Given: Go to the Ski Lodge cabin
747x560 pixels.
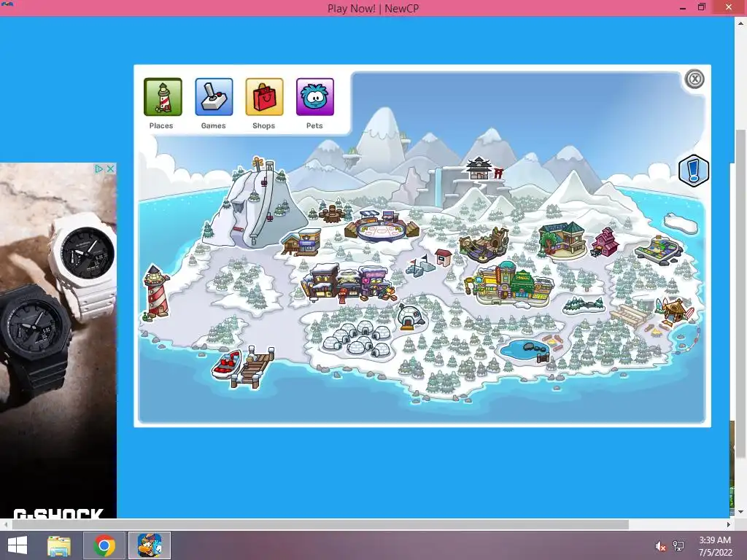Looking at the screenshot, I should [301, 242].
